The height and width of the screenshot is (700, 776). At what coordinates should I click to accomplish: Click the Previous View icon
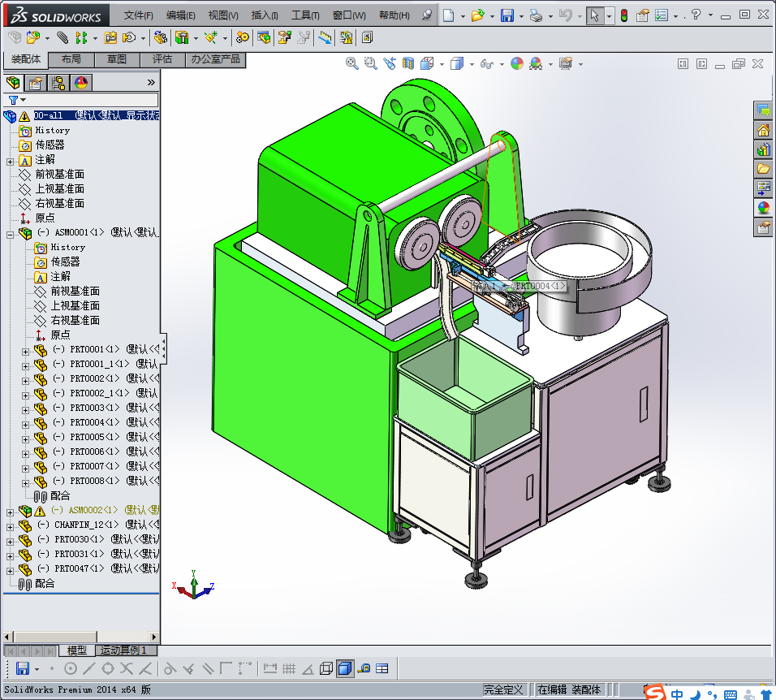[x=390, y=63]
